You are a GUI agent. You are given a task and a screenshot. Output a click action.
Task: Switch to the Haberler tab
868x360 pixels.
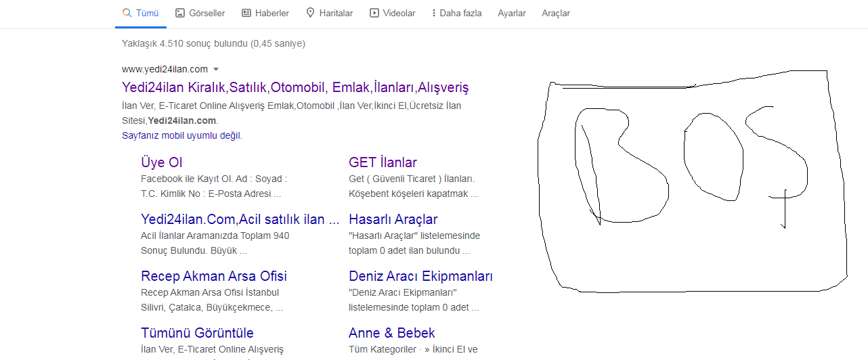point(265,13)
